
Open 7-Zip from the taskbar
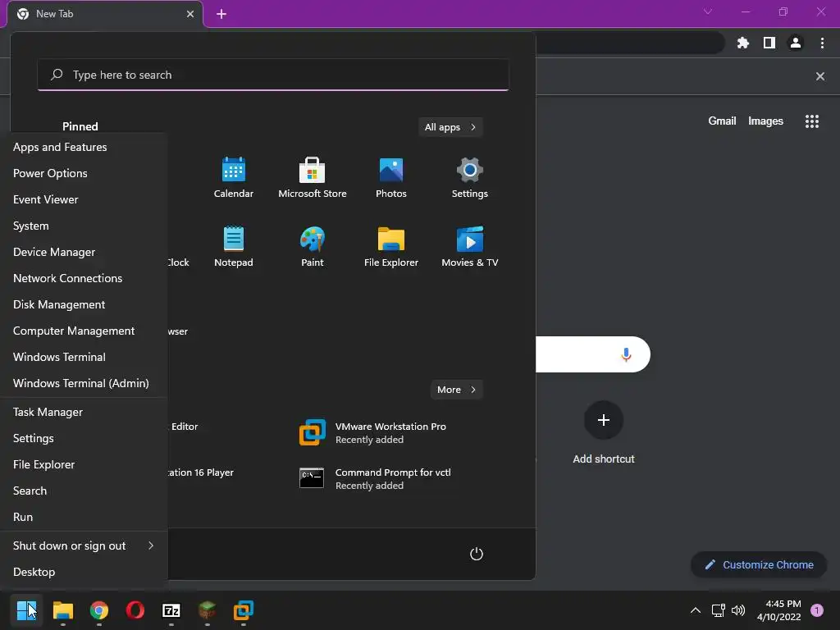171,610
